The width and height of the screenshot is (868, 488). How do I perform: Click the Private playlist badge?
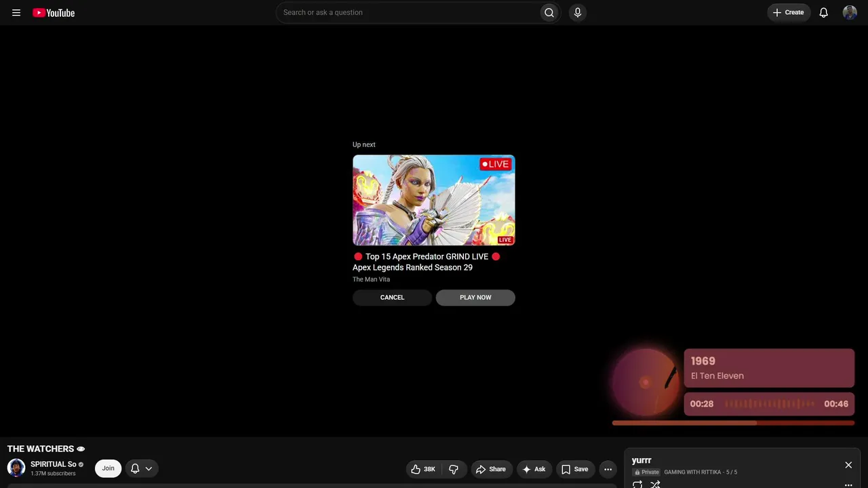pos(646,472)
